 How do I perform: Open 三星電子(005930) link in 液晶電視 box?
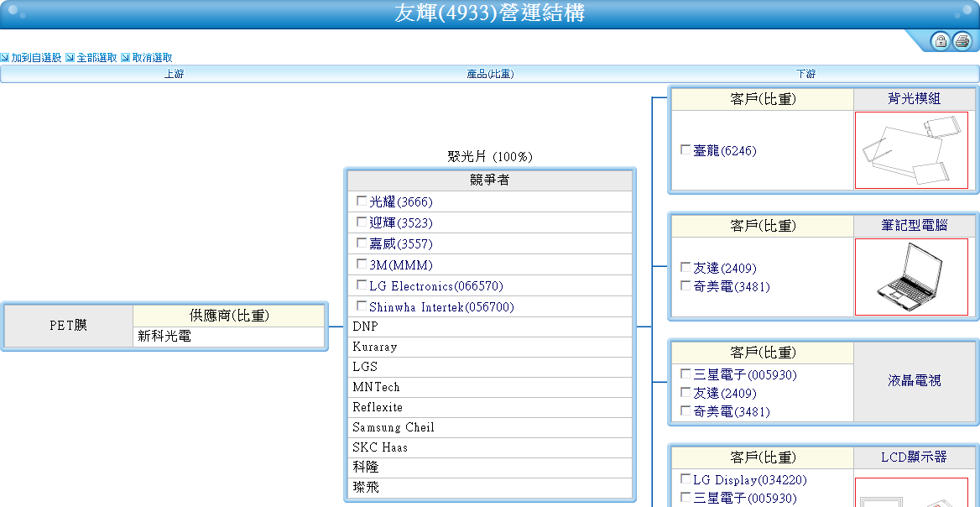745,375
